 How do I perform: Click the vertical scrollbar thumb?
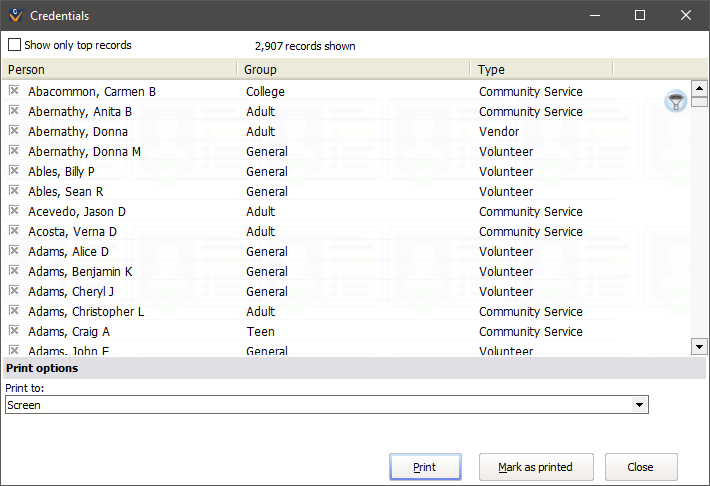tap(699, 101)
